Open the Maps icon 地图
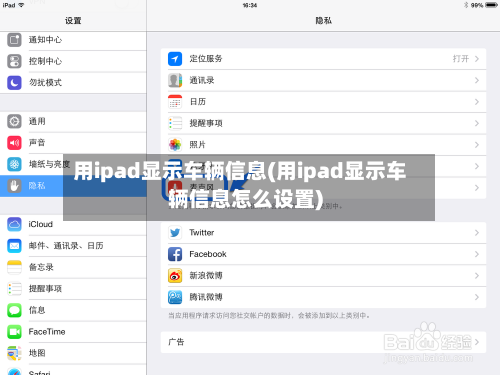Screen dimensions: 500x375 coord(14,353)
